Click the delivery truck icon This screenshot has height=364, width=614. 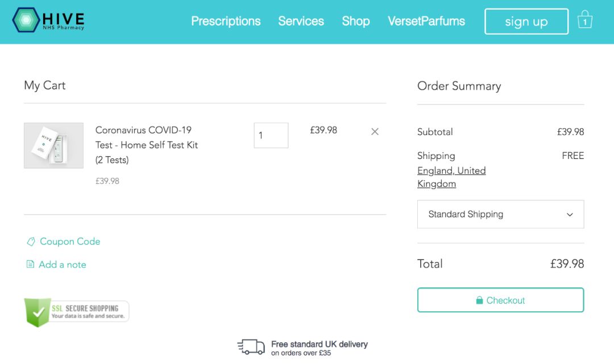pyautogui.click(x=251, y=346)
